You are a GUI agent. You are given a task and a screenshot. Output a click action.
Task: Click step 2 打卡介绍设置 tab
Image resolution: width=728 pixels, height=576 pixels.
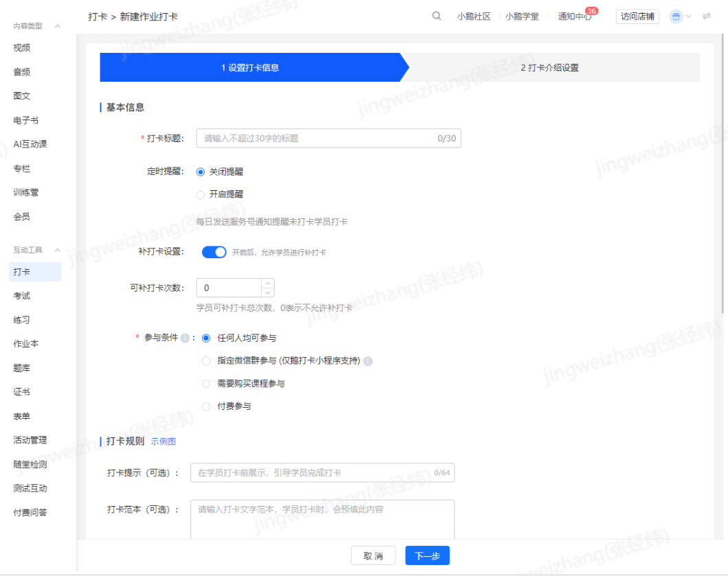tap(550, 67)
